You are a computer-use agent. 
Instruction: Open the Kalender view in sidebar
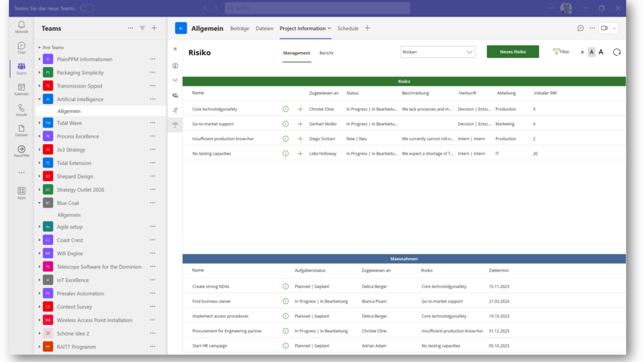point(21,89)
